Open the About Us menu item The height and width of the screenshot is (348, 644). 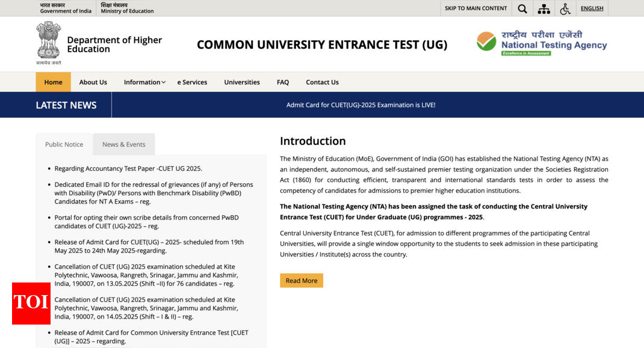click(x=93, y=82)
